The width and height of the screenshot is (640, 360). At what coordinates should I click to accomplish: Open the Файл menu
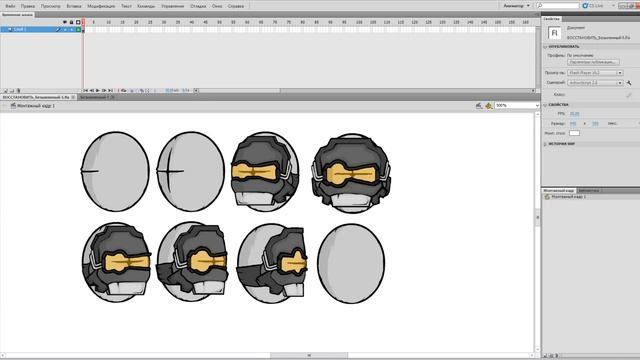pos(10,6)
